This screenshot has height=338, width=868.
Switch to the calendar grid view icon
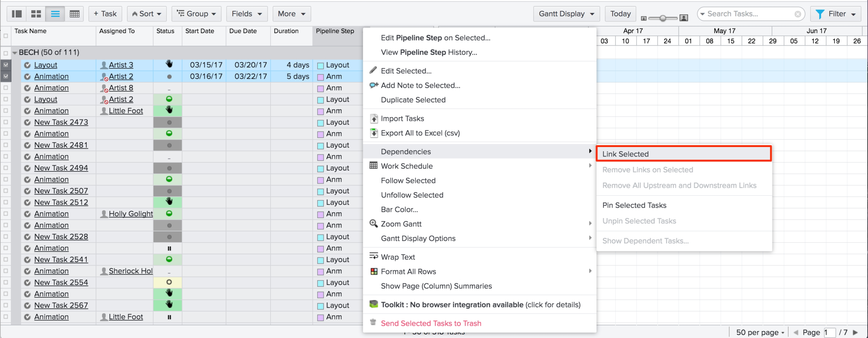point(74,14)
